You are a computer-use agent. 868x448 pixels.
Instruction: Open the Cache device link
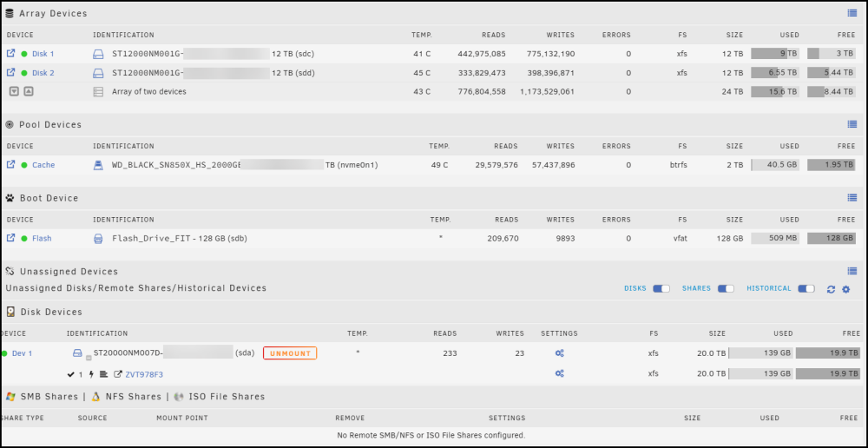coord(43,165)
